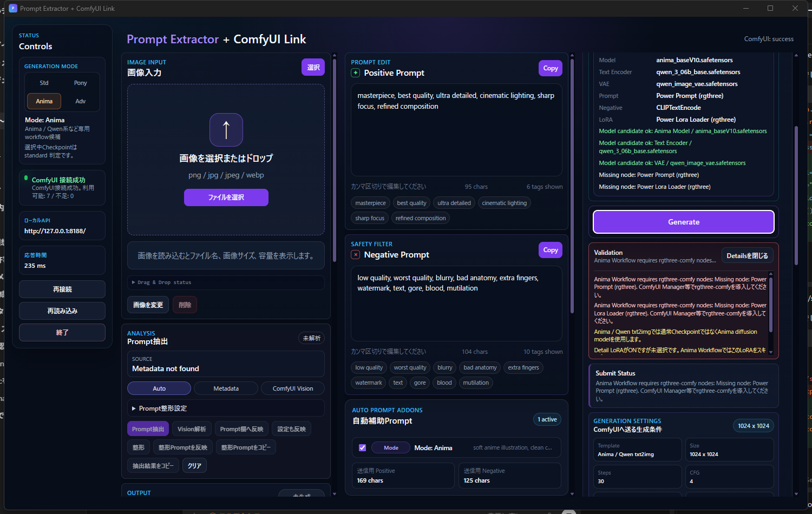Click the bad anatomy tag chip

[480, 367]
